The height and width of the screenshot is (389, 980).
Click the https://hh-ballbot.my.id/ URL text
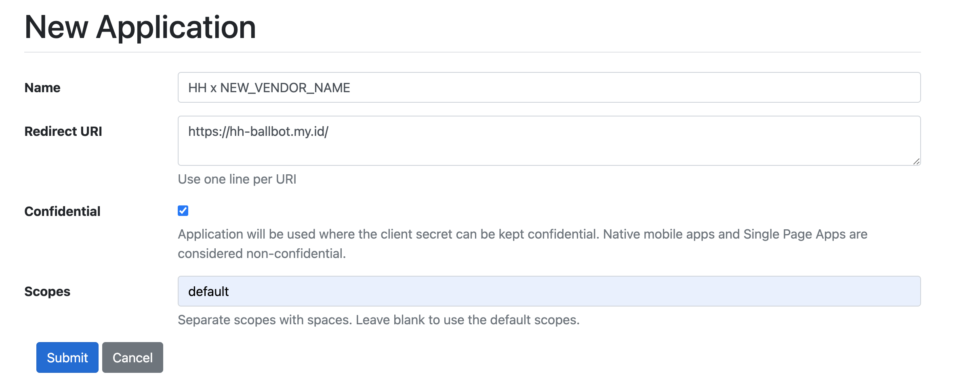coord(259,131)
